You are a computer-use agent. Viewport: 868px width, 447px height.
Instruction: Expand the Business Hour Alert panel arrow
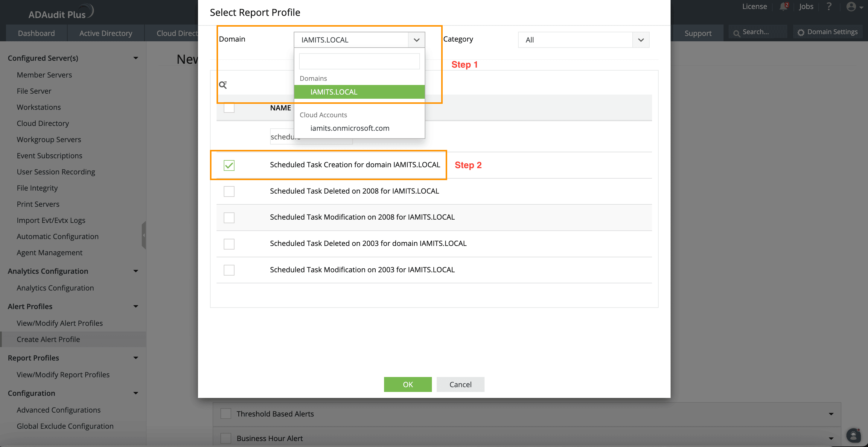(831, 438)
